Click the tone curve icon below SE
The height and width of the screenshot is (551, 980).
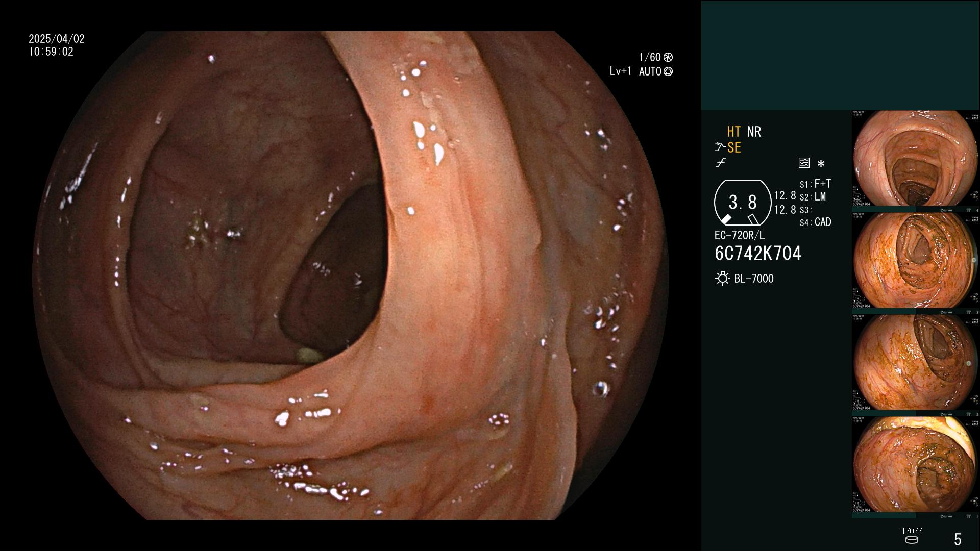[721, 163]
